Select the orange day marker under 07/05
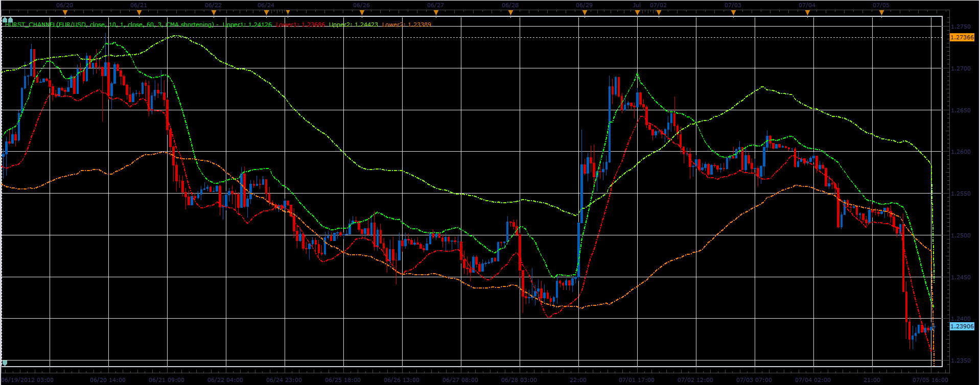 click(x=881, y=13)
